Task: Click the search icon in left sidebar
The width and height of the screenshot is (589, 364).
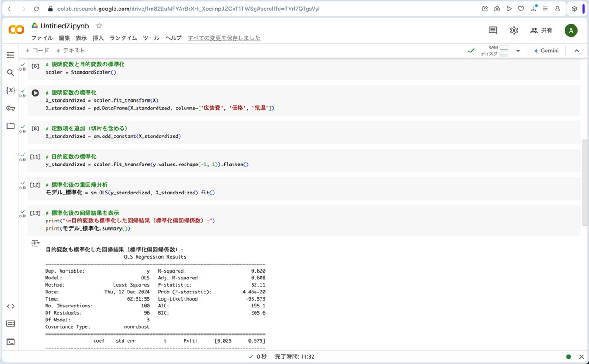Action: pos(10,73)
